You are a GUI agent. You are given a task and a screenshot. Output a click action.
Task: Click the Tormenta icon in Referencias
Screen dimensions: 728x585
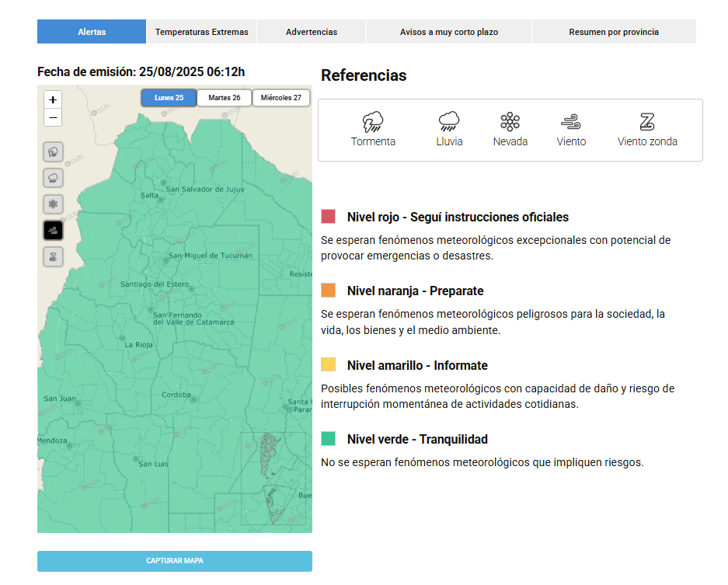coord(373,121)
